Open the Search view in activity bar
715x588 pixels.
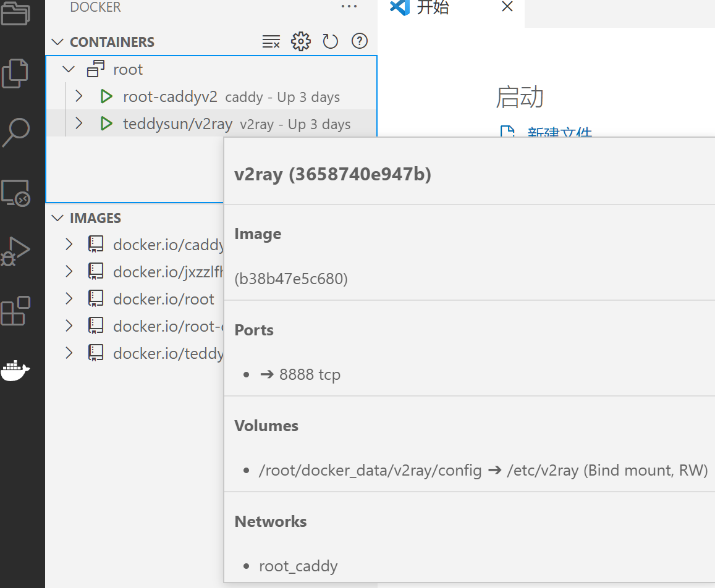[16, 132]
